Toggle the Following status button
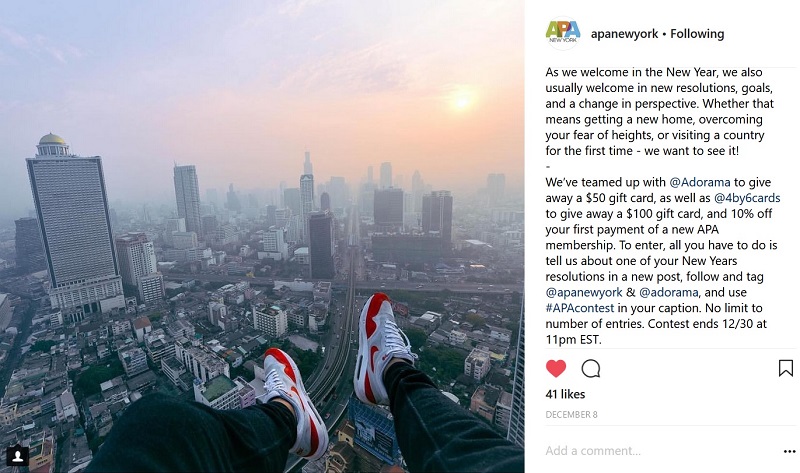800x473 pixels. pyautogui.click(x=697, y=34)
